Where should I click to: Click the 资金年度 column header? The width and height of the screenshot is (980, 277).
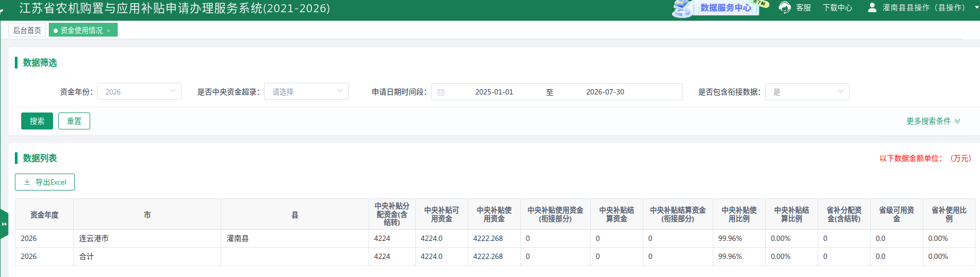point(44,214)
